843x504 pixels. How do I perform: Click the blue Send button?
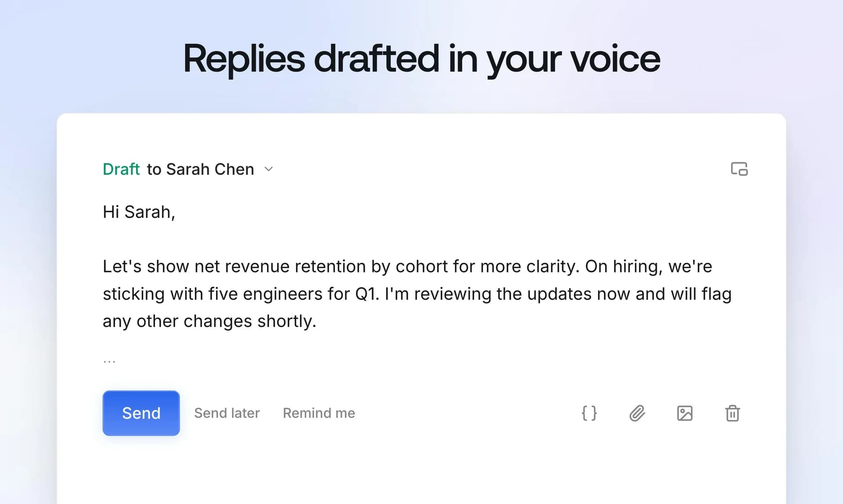[141, 413]
